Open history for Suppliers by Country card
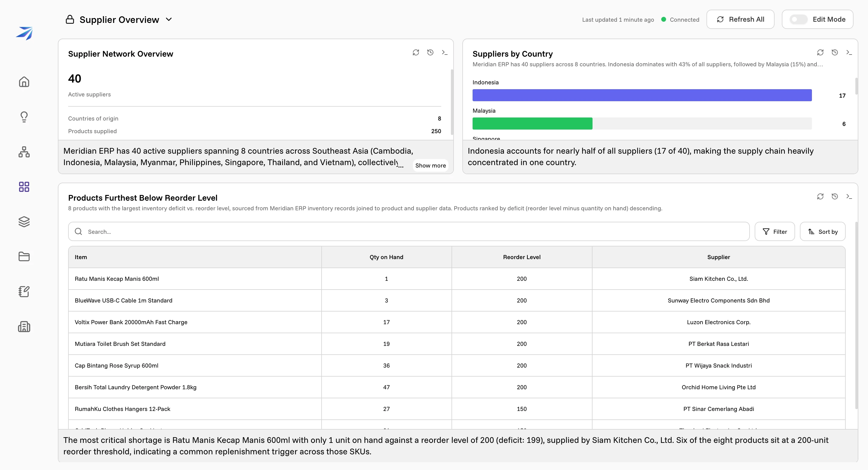Image resolution: width=868 pixels, height=470 pixels. point(835,52)
